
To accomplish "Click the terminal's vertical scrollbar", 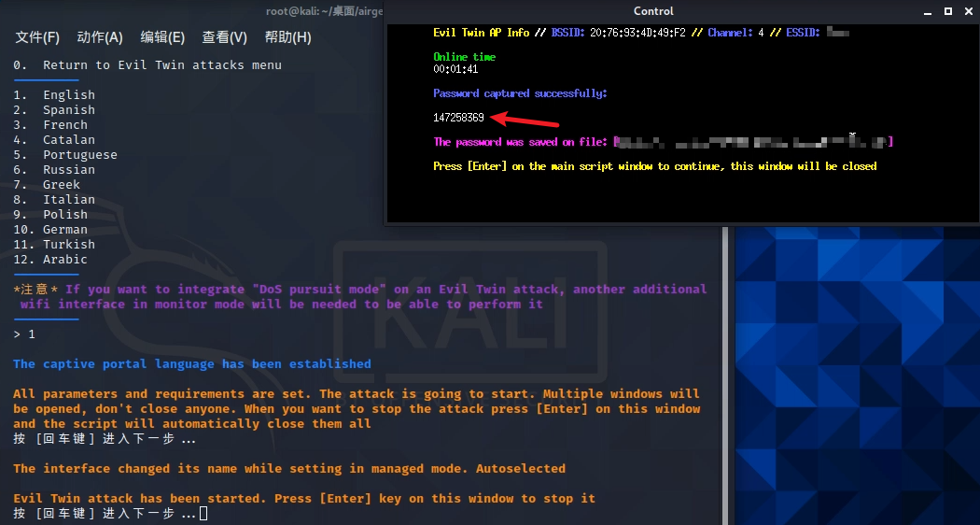I will [725, 376].
